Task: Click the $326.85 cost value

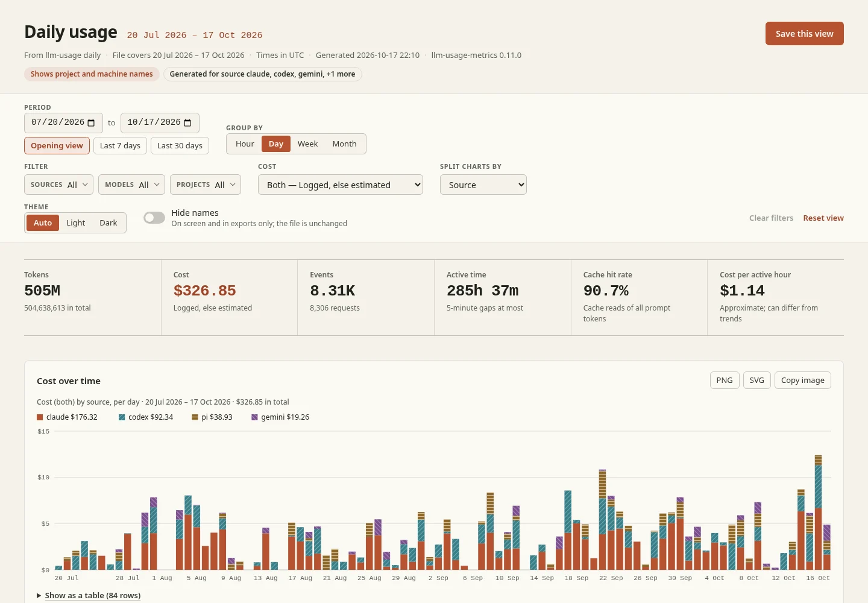Action: tap(204, 291)
